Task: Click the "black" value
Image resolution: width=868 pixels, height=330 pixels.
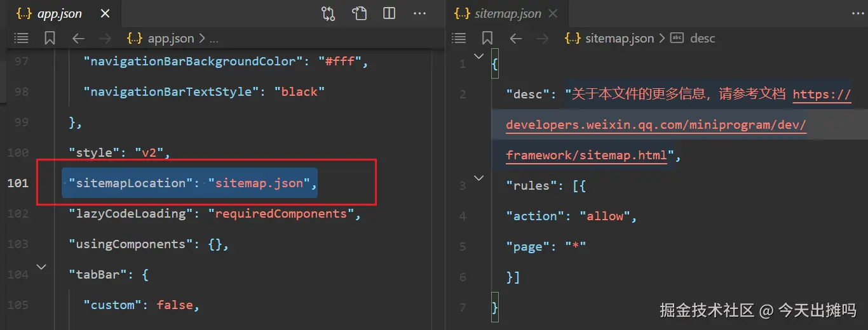Action: point(299,92)
